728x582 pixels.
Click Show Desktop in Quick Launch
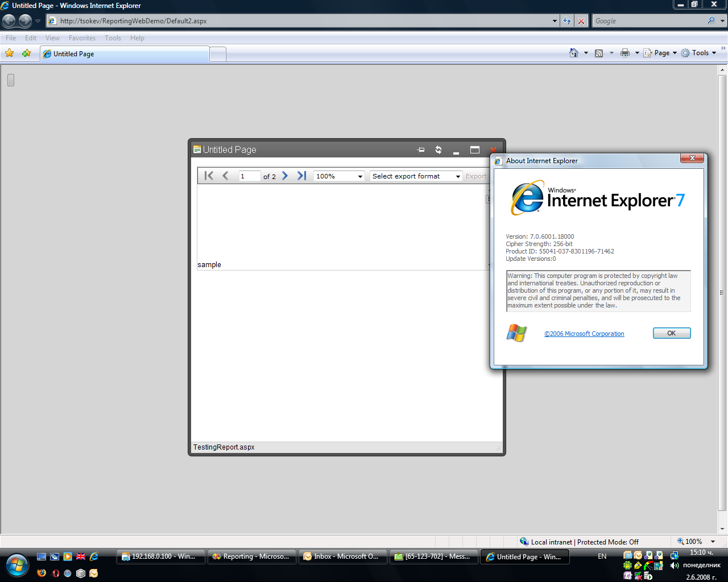point(42,556)
